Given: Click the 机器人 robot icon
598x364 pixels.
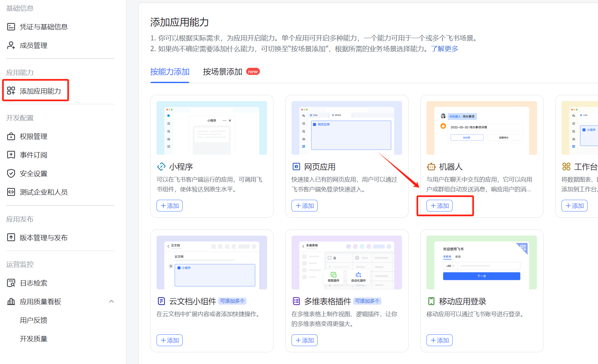Looking at the screenshot, I should coord(431,167).
